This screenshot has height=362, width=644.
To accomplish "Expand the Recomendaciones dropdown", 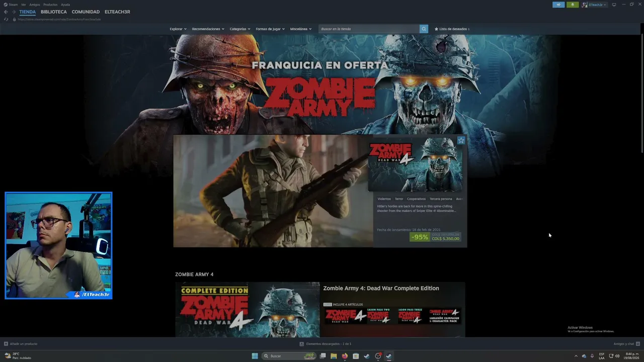I will pyautogui.click(x=208, y=29).
